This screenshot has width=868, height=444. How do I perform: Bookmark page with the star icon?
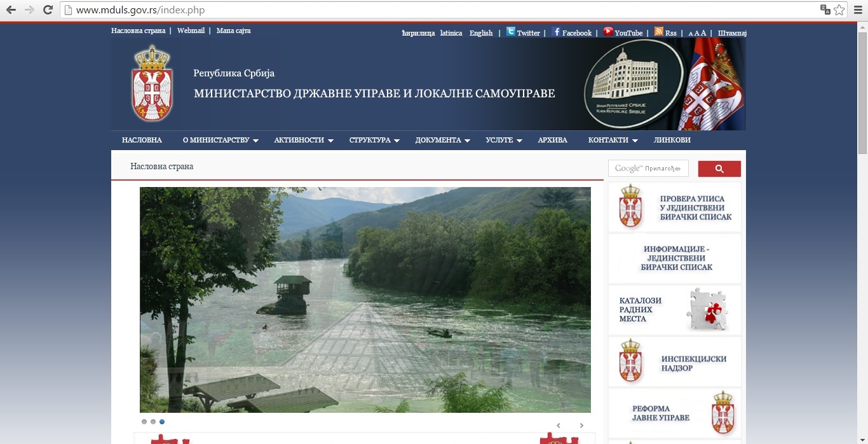[x=839, y=10]
